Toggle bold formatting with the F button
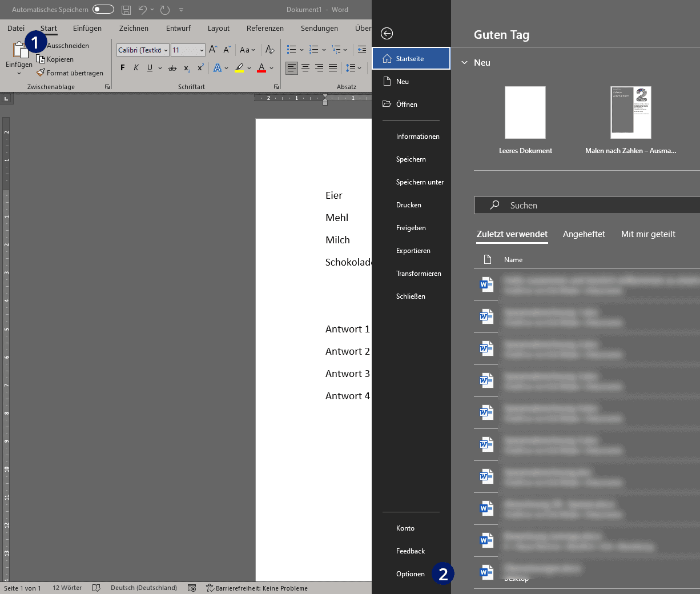 tap(122, 68)
